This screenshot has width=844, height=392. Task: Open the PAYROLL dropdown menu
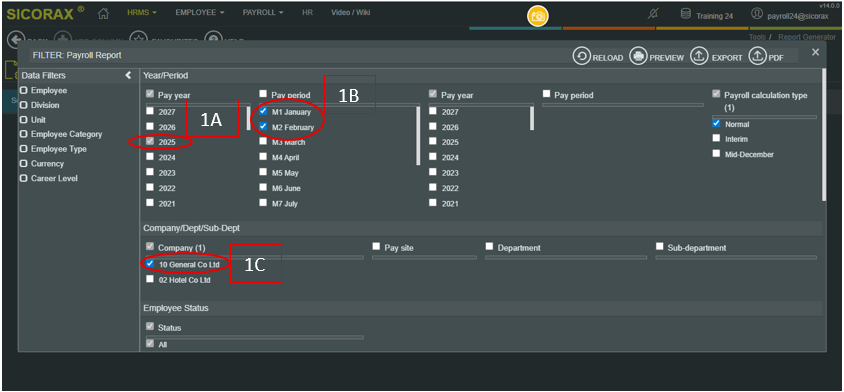(x=263, y=12)
